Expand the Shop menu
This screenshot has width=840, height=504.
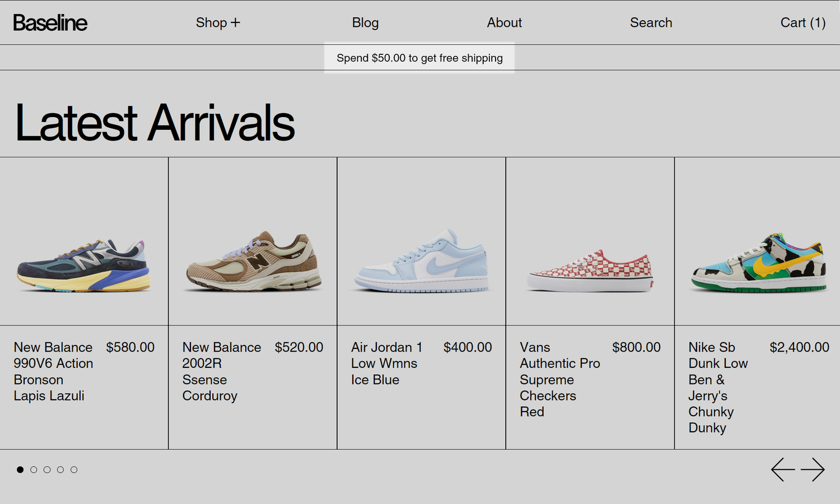[x=218, y=22]
